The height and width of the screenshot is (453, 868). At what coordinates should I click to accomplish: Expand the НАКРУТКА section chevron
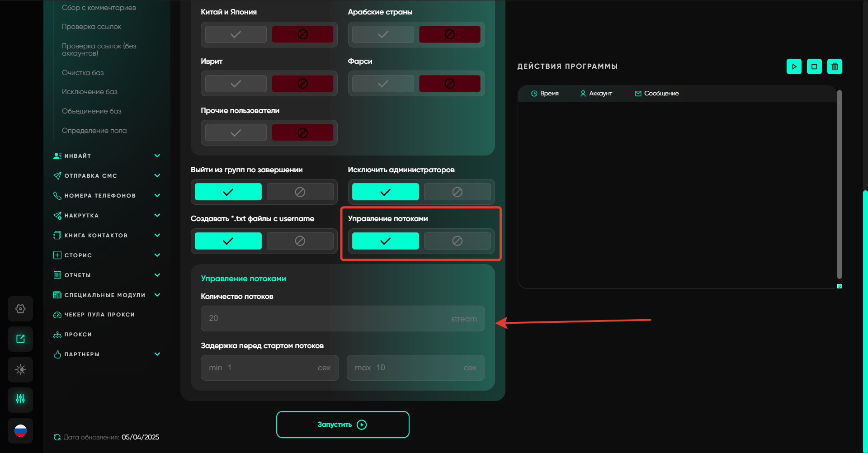tap(157, 216)
